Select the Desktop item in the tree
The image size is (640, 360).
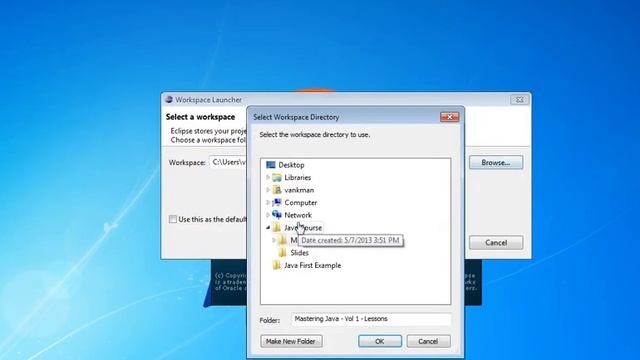[291, 165]
